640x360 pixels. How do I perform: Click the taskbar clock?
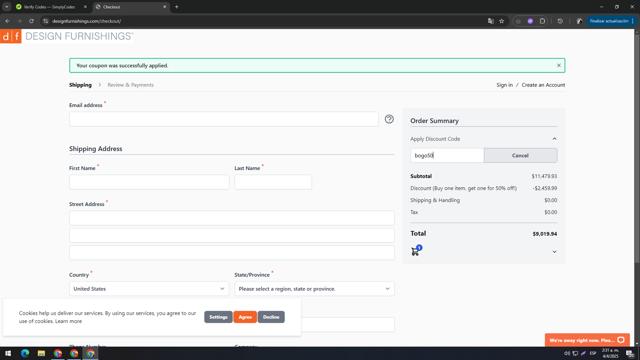click(x=610, y=353)
